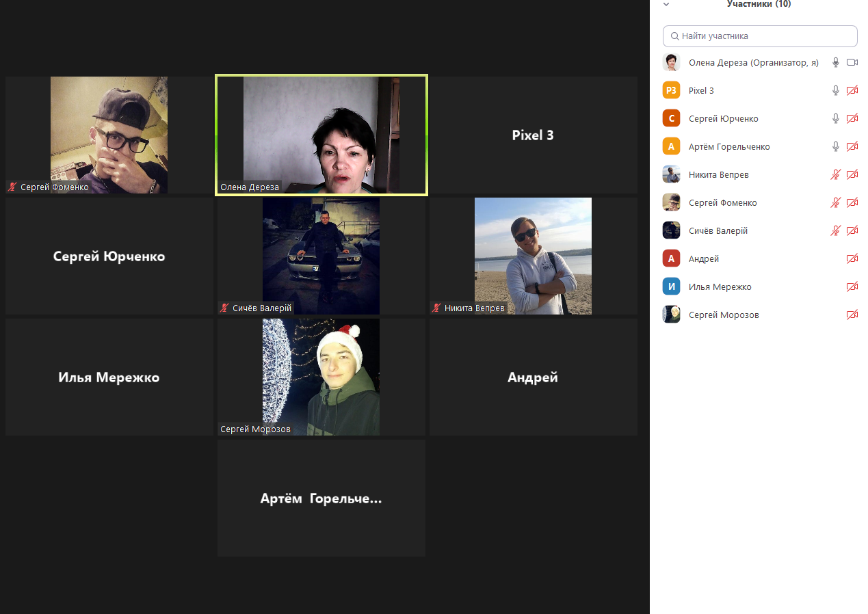Image resolution: width=868 pixels, height=614 pixels.
Task: Click Олена Дереза microphone icon in list
Action: pyautogui.click(x=835, y=62)
